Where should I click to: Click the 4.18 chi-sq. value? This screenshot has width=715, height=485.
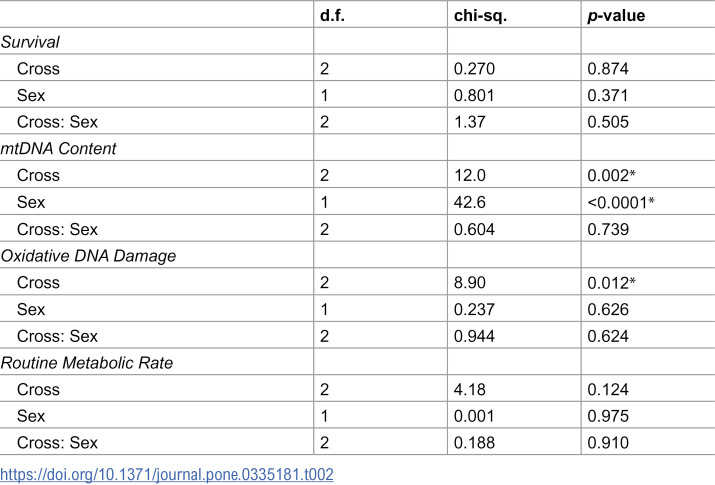coord(470,390)
